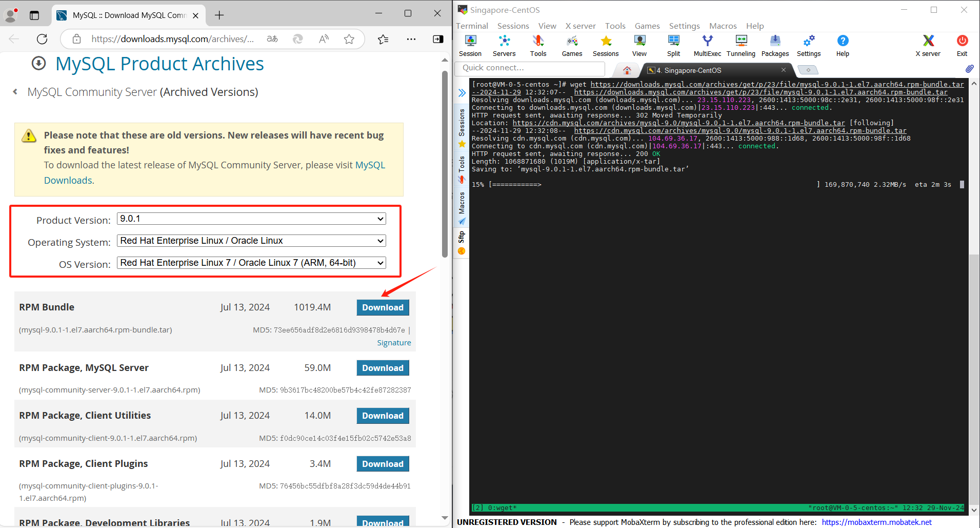Select the Singapore-CentOS terminal tab

point(717,70)
